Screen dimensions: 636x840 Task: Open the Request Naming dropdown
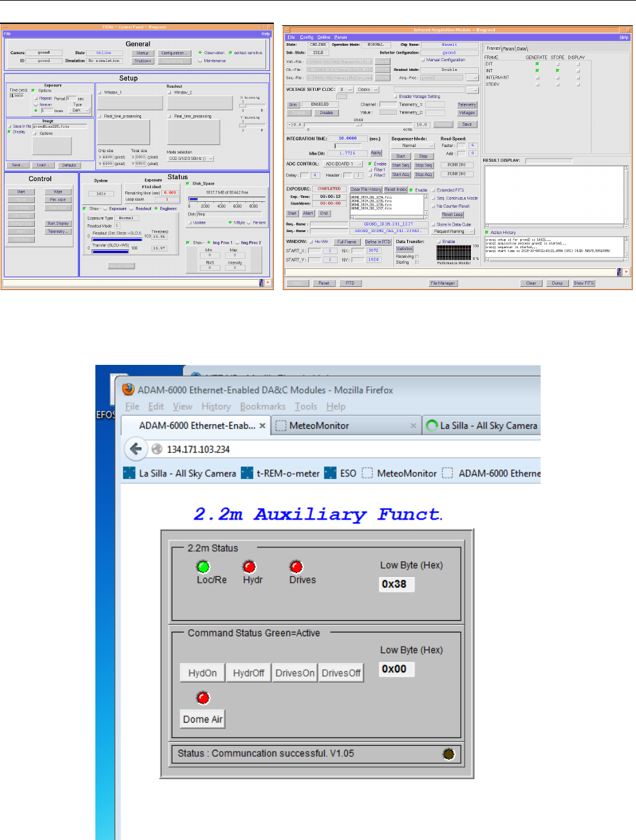[453, 231]
